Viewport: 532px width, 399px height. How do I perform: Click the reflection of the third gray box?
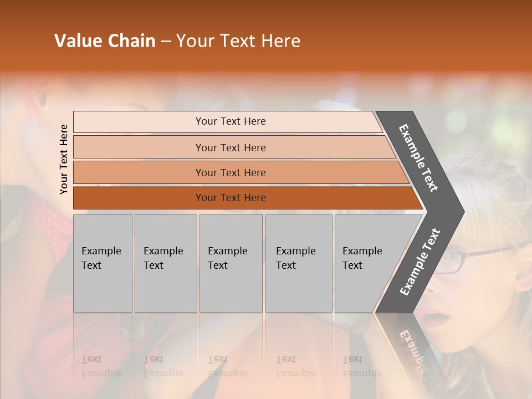pos(231,355)
